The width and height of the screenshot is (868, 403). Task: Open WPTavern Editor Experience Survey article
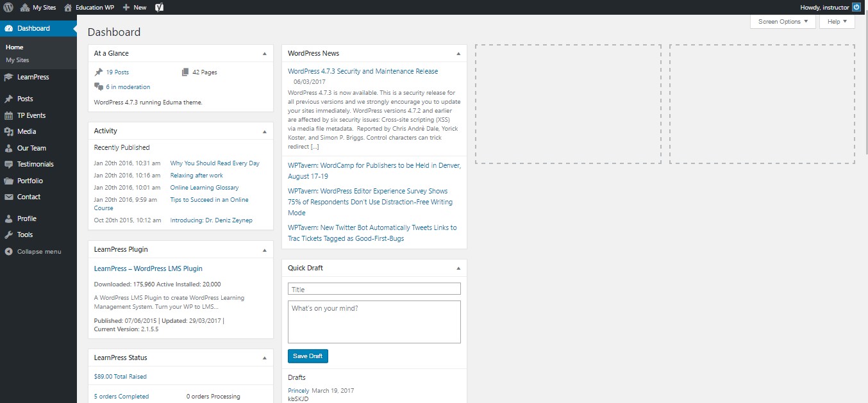(371, 202)
